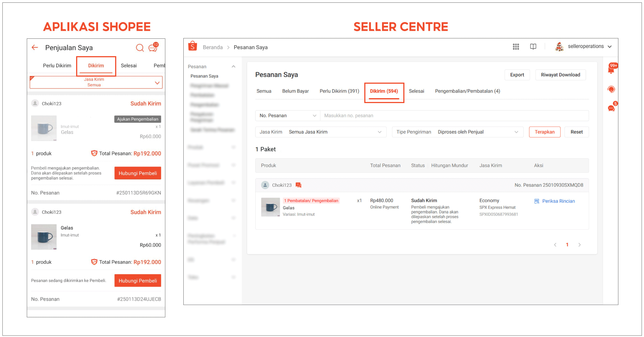The width and height of the screenshot is (644, 337).
Task: Click the Terapkan button
Action: pyautogui.click(x=544, y=132)
